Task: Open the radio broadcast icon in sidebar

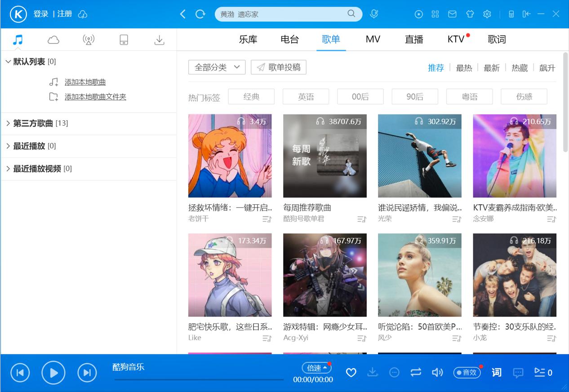Action: (89, 40)
